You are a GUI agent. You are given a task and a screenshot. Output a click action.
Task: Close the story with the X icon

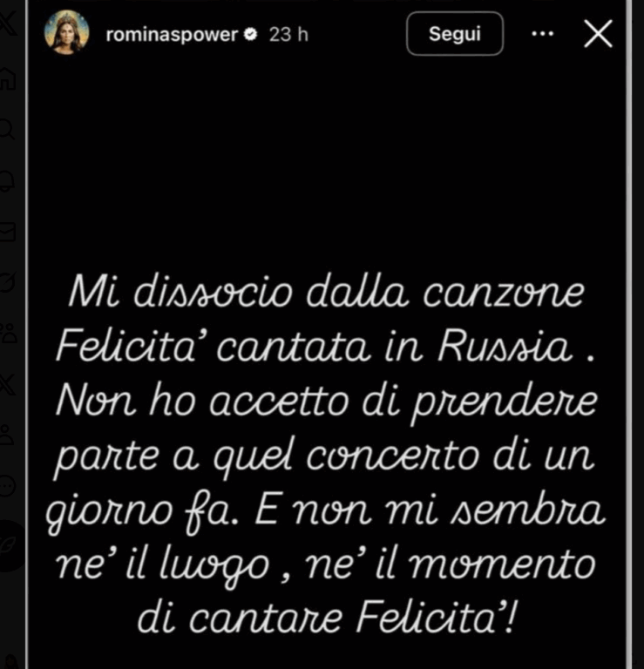click(x=599, y=34)
